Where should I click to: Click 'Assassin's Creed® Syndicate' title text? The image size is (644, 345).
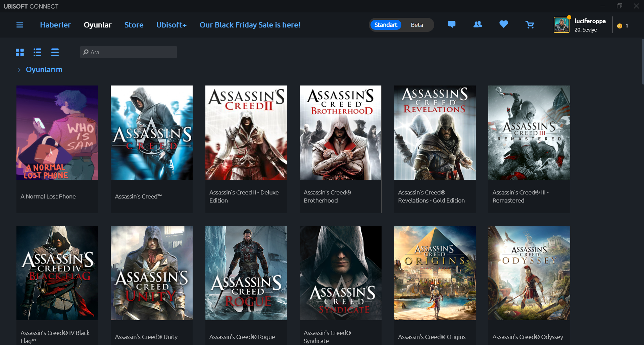327,337
